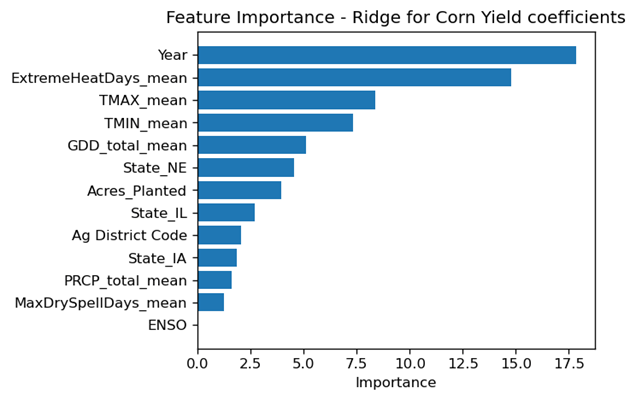Click the Year y-axis label
This screenshot has height=400, width=636.
click(x=172, y=55)
